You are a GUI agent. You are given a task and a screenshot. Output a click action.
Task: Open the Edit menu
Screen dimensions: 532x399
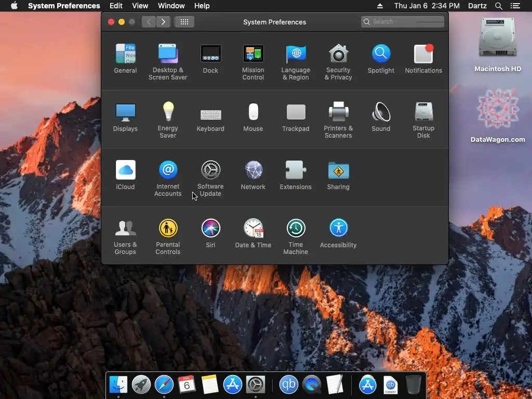click(x=116, y=6)
